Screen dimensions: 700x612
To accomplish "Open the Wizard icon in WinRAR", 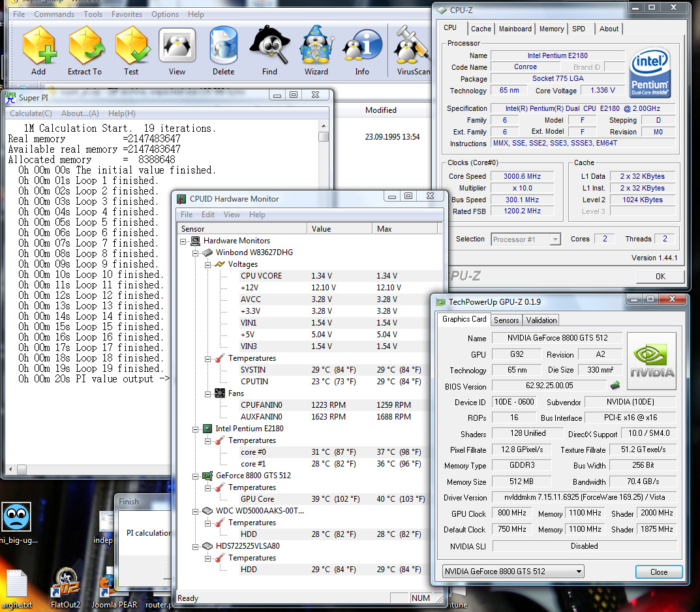I will pos(316,46).
